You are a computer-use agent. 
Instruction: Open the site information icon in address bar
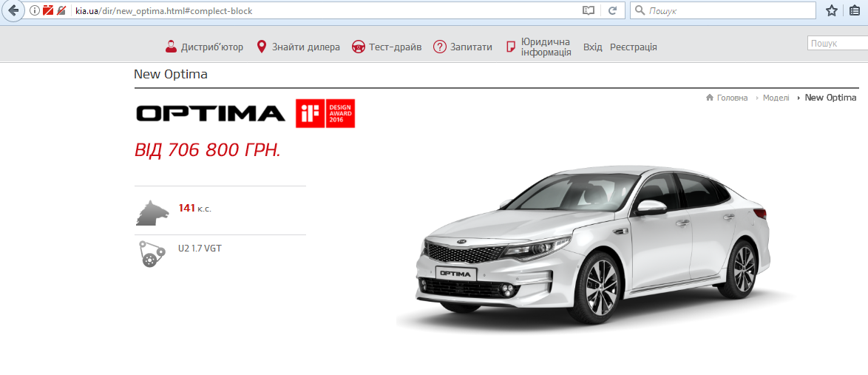(34, 10)
